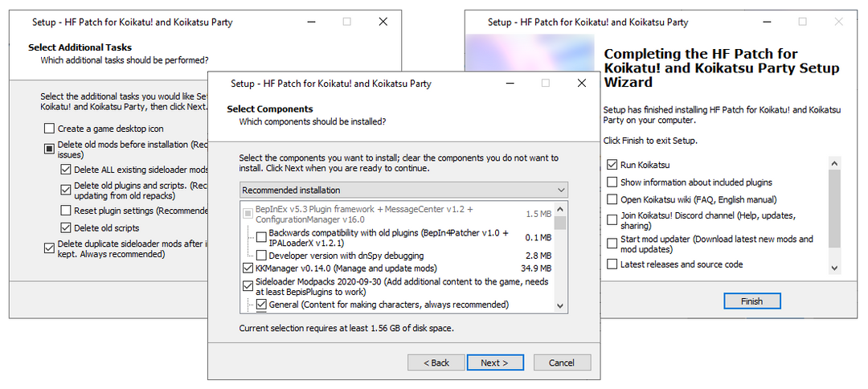Click Finish to exit Setup
This screenshot has width=868, height=389.
pyautogui.click(x=752, y=301)
